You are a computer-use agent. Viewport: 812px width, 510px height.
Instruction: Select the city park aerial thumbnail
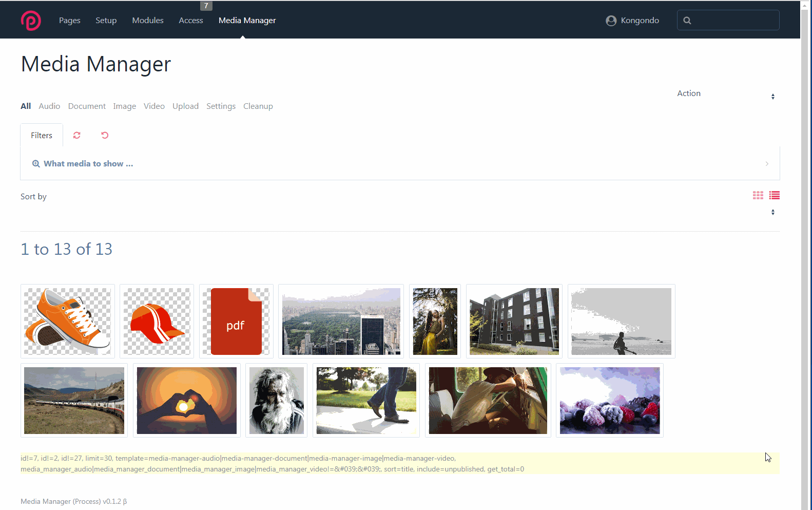coord(341,322)
